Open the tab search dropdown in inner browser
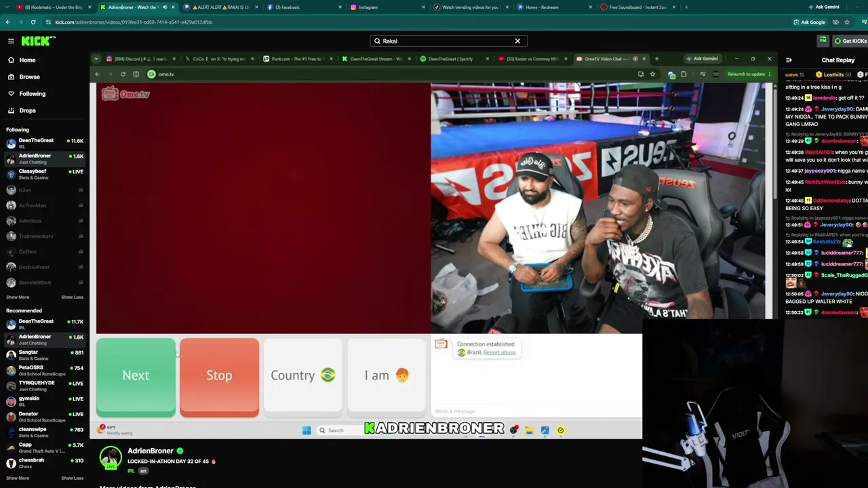Viewport: 868px width, 488px height. pyautogui.click(x=96, y=59)
